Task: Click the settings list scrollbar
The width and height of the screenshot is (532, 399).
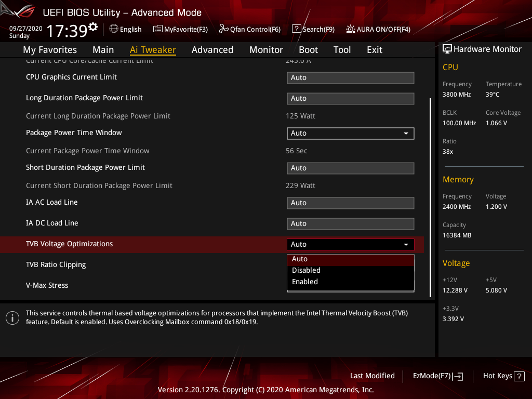Action: coord(430,197)
